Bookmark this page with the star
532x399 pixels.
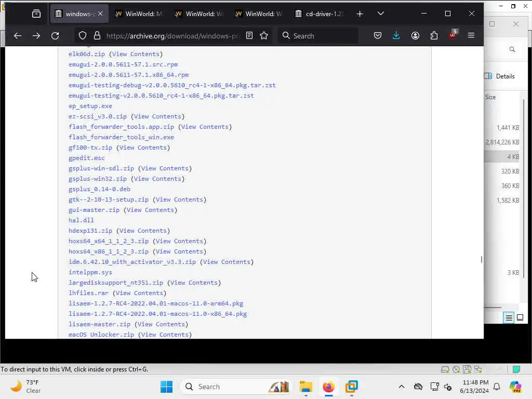point(264,36)
